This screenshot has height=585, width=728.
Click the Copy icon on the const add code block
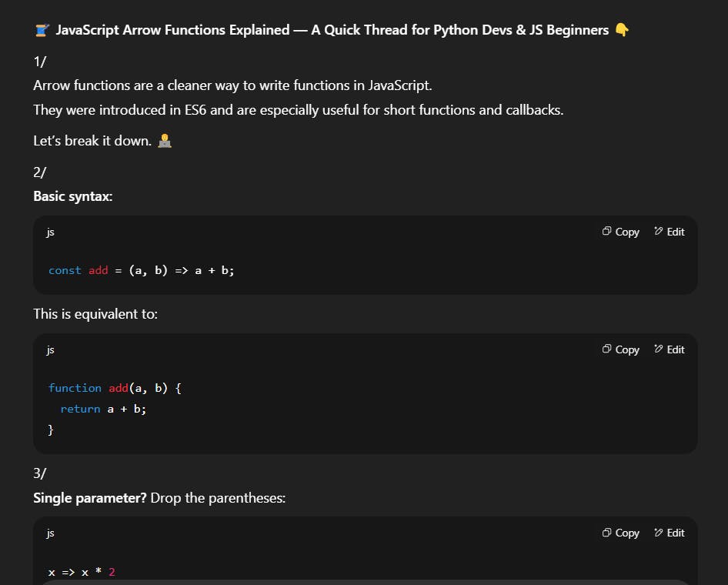pos(607,232)
